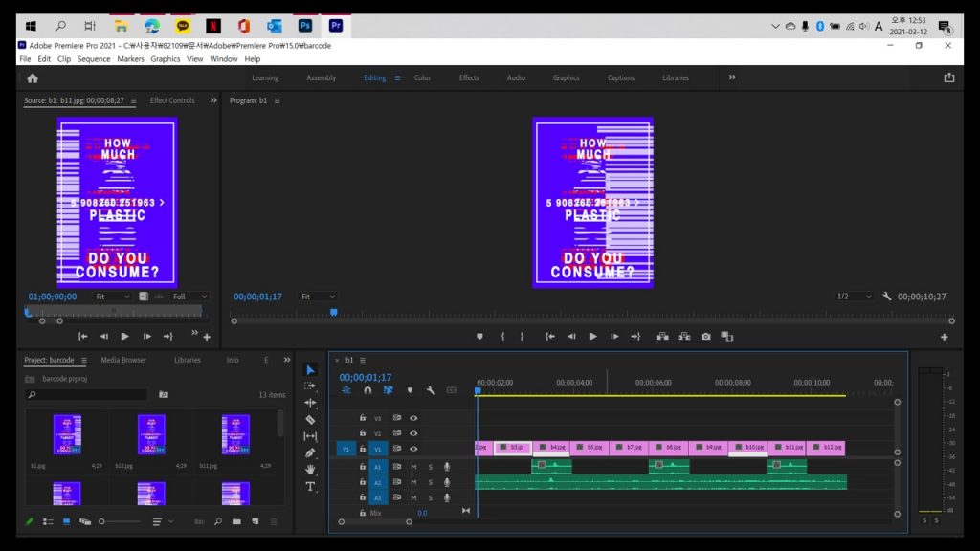Open the Source monitor button editor plus

(207, 338)
